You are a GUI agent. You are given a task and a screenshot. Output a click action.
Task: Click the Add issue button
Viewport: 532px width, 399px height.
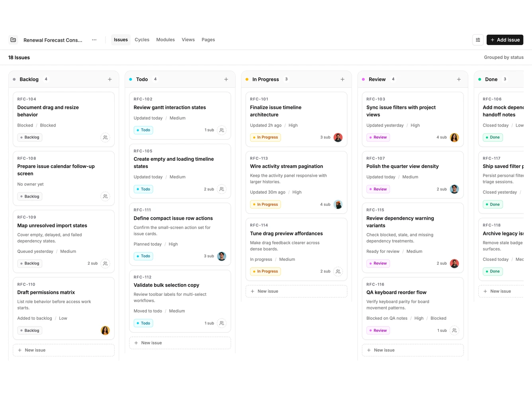[x=505, y=40]
